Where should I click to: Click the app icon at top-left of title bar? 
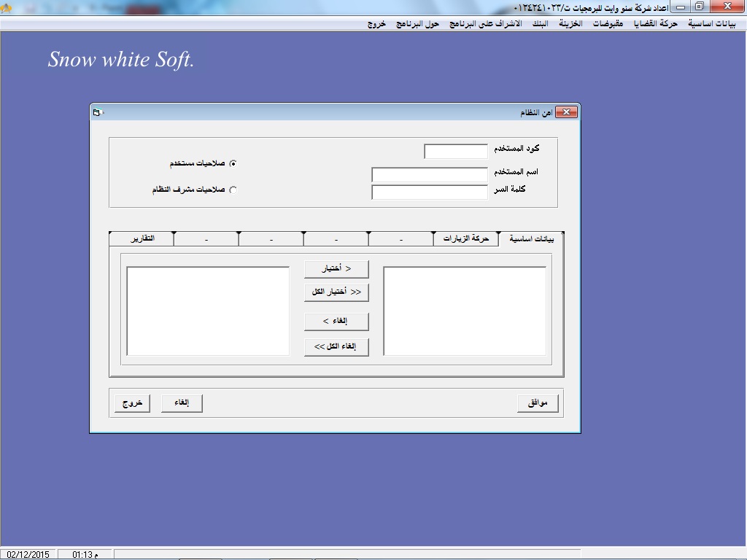click(7, 7)
